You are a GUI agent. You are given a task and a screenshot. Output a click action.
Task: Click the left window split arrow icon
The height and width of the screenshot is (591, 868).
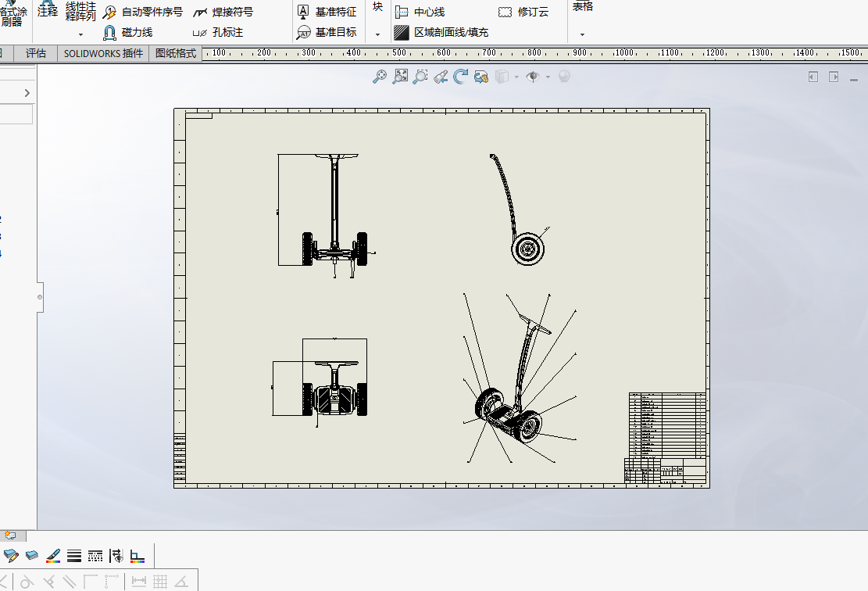pos(813,77)
